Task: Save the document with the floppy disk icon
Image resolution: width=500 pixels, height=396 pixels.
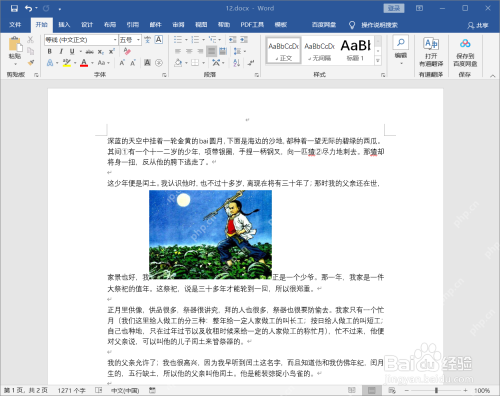Action: (14, 8)
